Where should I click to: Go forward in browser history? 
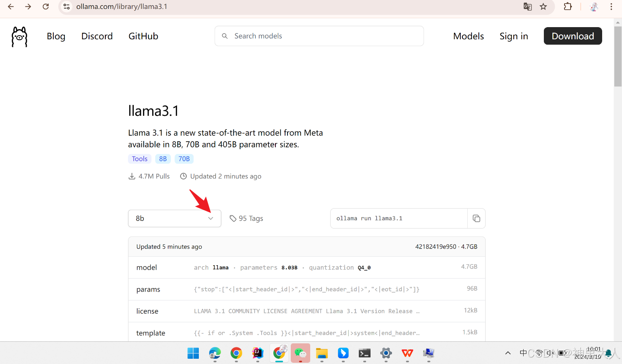tap(28, 6)
